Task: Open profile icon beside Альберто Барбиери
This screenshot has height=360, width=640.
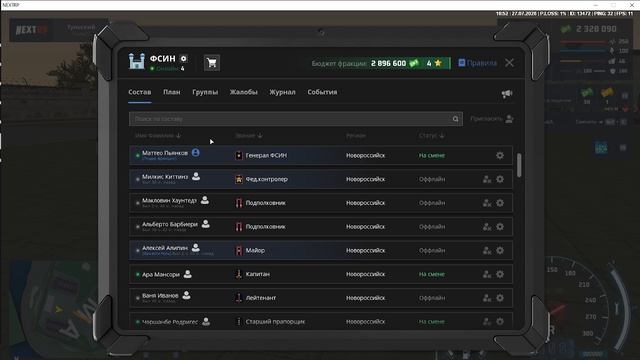Action: click(206, 224)
